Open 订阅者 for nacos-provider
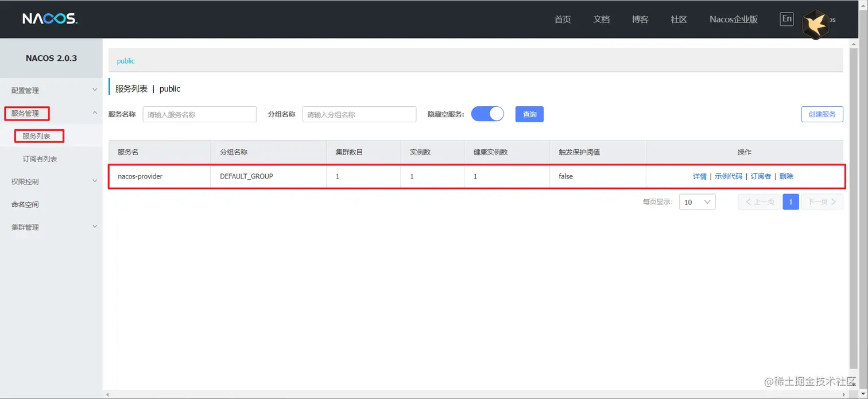868x399 pixels. tap(761, 176)
